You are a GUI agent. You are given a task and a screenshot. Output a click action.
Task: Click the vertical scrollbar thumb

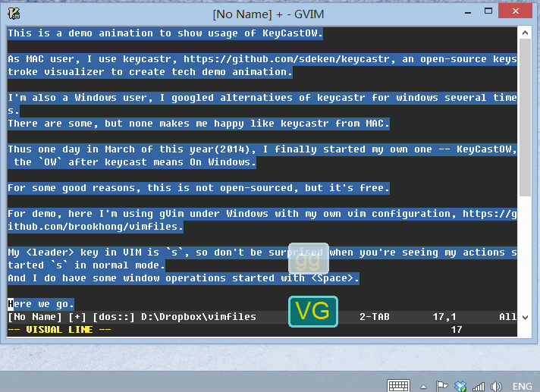point(525,117)
